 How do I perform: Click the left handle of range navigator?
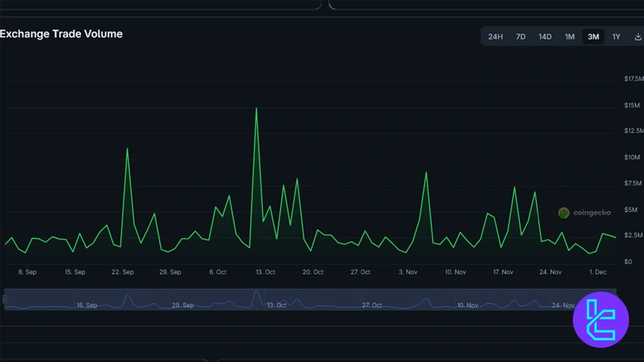(5, 299)
